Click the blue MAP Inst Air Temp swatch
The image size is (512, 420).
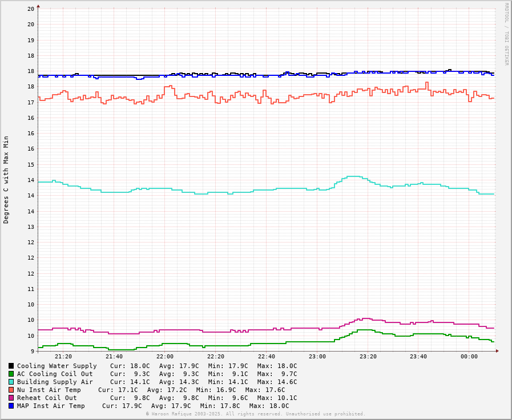click(11, 406)
